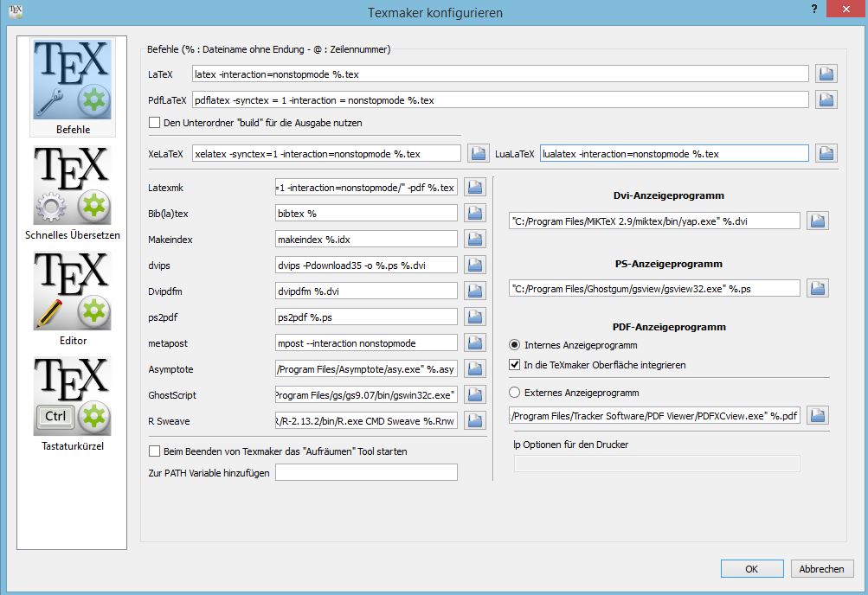Browse for the dvips executable
Image resolution: width=868 pixels, height=595 pixels.
475,265
